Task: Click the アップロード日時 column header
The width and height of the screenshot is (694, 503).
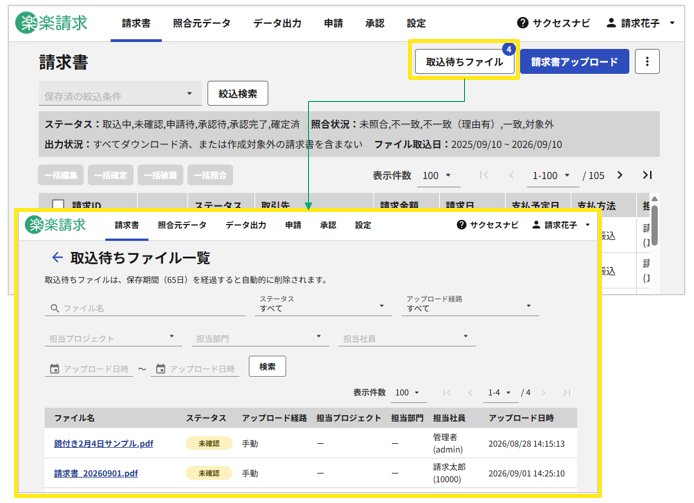Action: click(521, 418)
